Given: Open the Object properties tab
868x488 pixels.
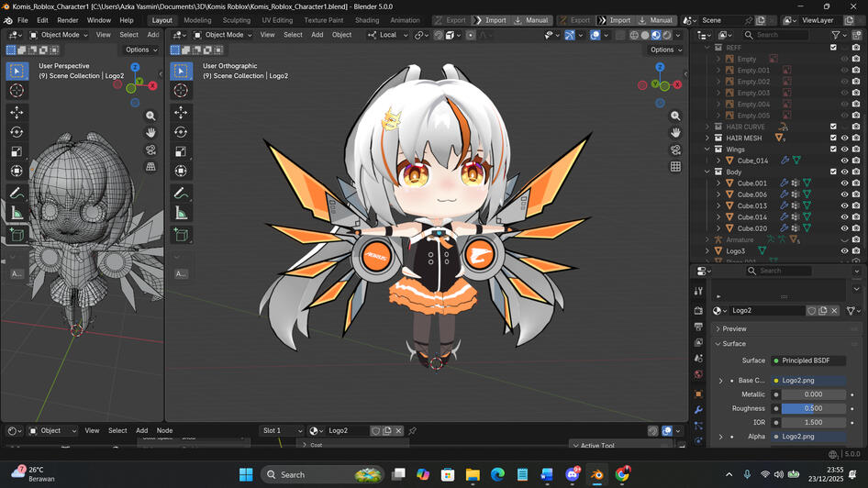Looking at the screenshot, I should pos(698,394).
